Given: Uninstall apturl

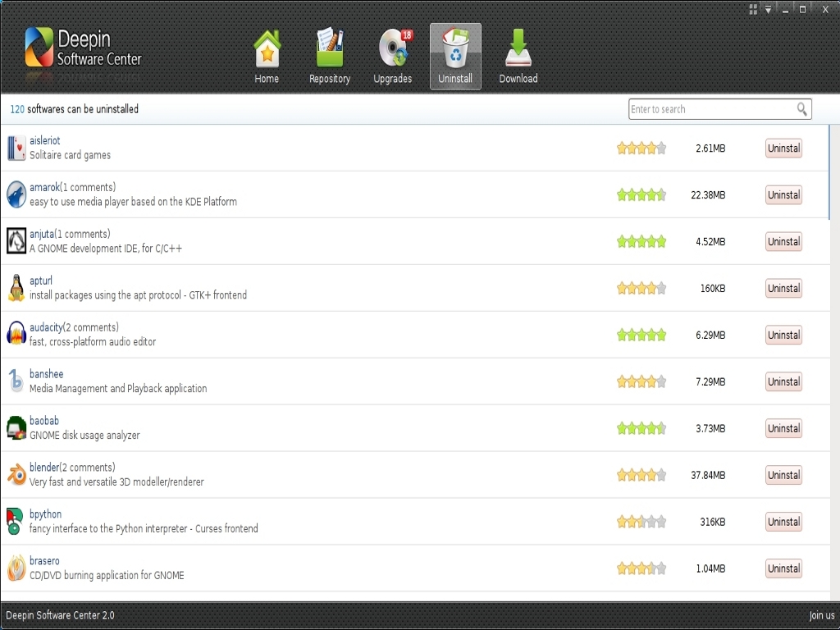Looking at the screenshot, I should [783, 288].
